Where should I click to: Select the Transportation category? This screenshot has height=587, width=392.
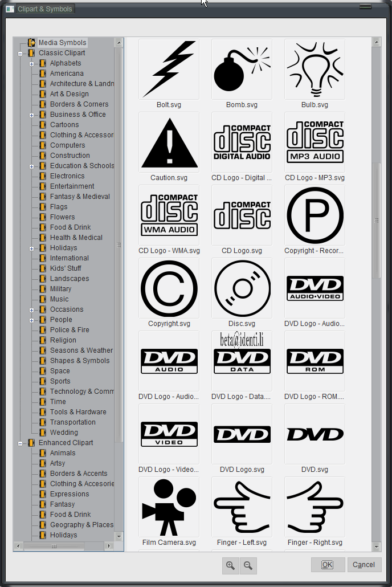coord(72,422)
